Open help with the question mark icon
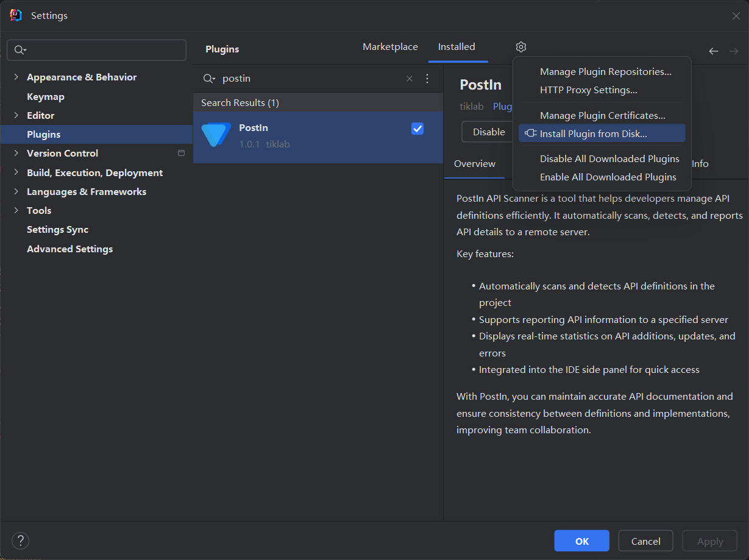749x560 pixels. pyautogui.click(x=21, y=541)
